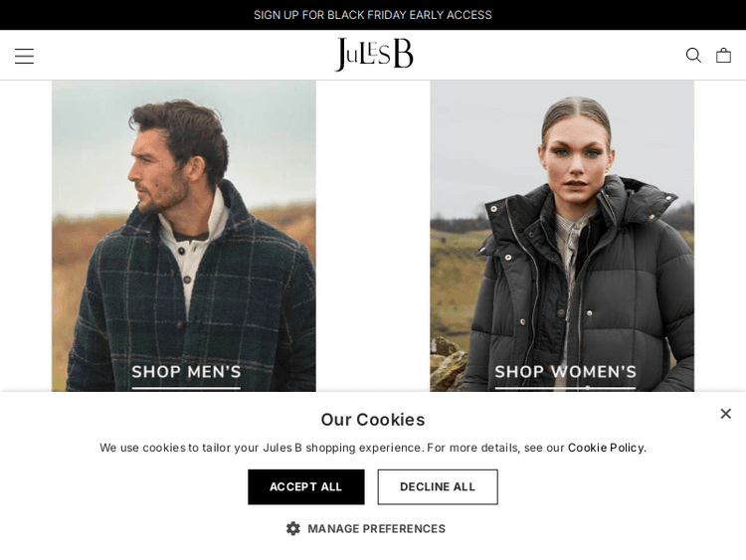The image size is (746, 560).
Task: Click the cookie description sentence text
Action: point(373,448)
